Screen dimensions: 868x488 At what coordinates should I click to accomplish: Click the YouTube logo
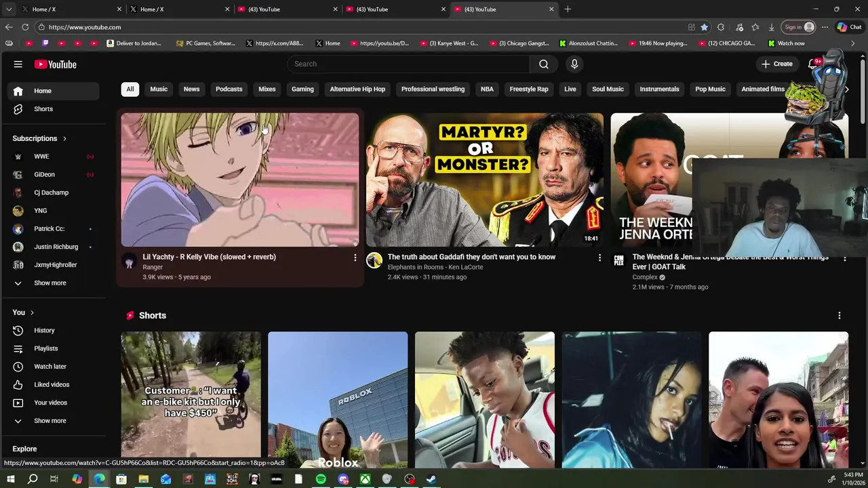point(56,64)
